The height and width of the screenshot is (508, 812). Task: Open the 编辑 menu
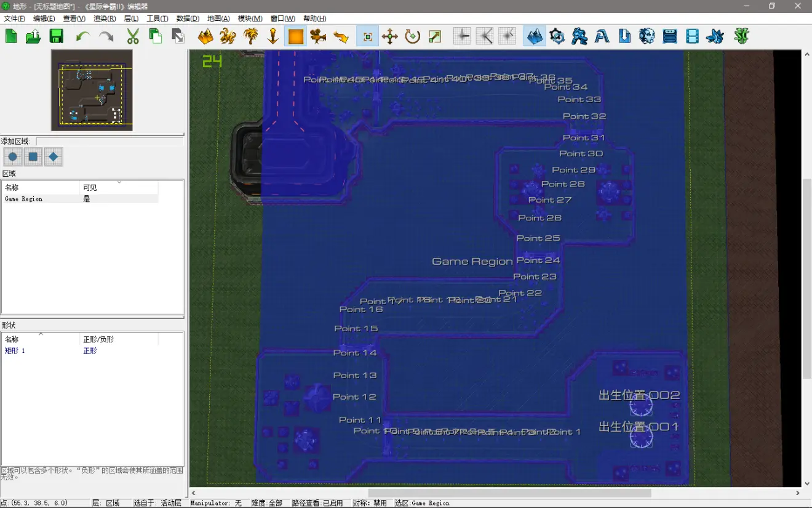44,18
